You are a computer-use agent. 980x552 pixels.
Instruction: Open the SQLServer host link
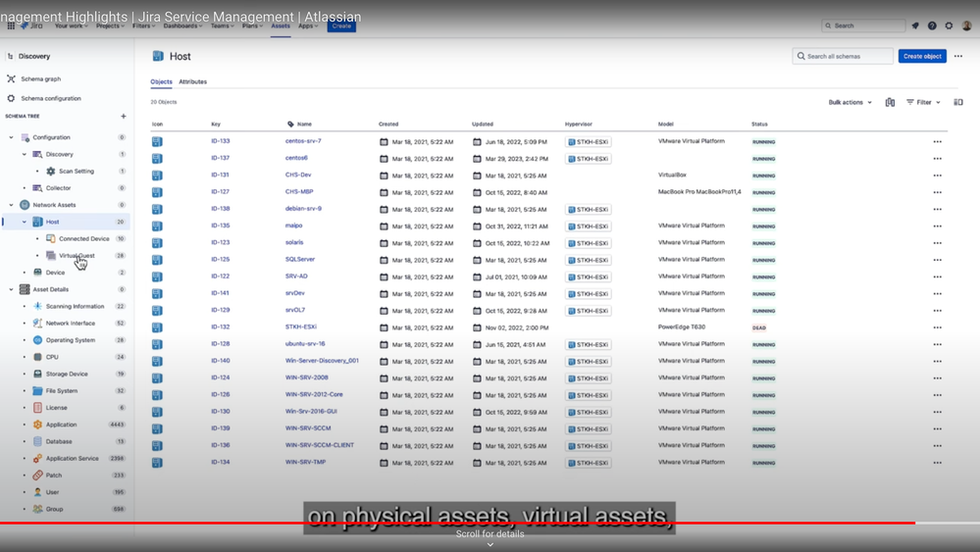point(300,259)
